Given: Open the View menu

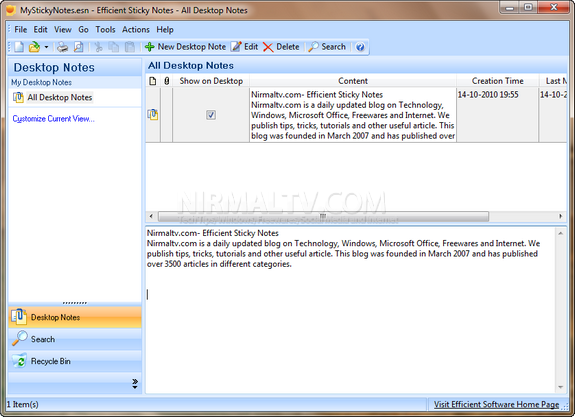Looking at the screenshot, I should tap(63, 30).
